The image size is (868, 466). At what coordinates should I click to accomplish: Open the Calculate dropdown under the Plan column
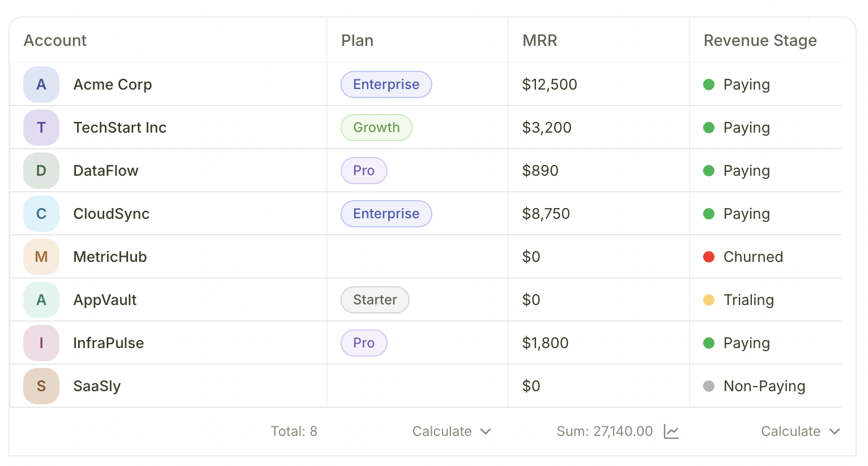click(452, 431)
